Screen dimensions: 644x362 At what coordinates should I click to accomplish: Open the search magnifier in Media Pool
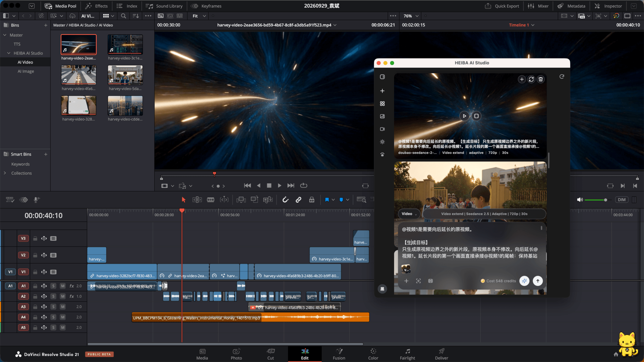124,16
